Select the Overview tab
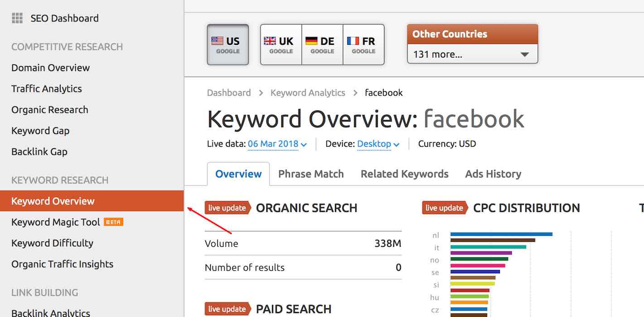This screenshot has height=317, width=644. coord(238,174)
